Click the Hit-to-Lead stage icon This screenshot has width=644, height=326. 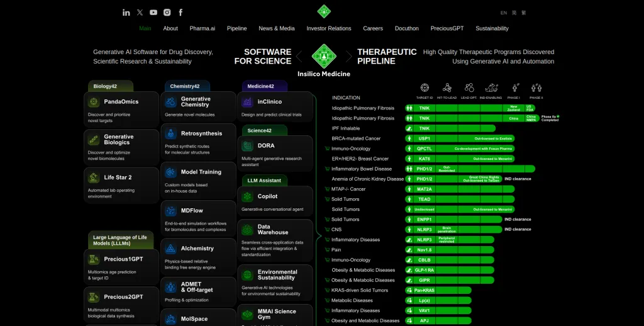pyautogui.click(x=447, y=87)
